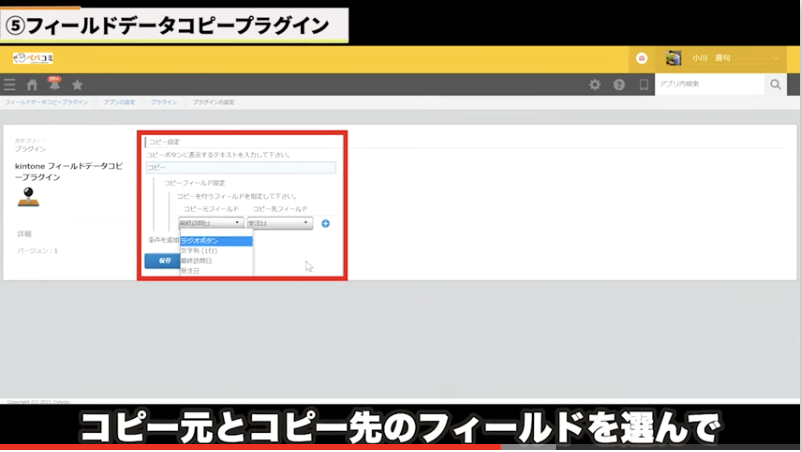The height and width of the screenshot is (452, 802).
Task: Click the mobile view phone icon
Action: click(x=644, y=85)
